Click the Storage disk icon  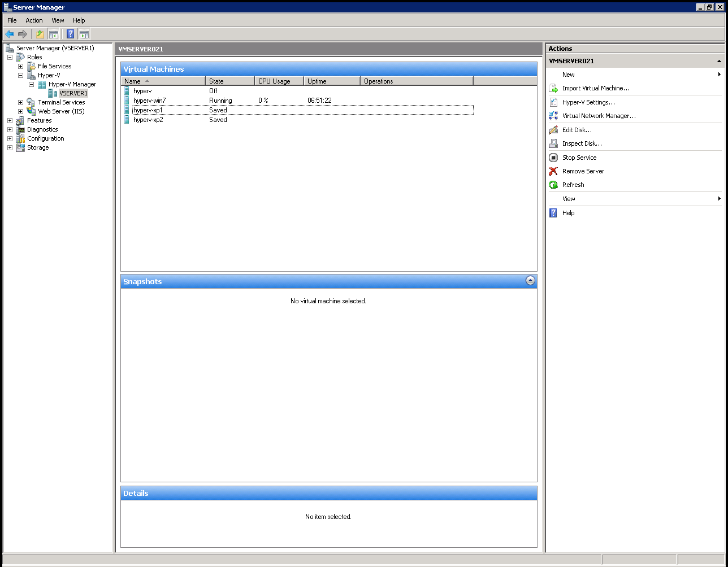[x=20, y=147]
